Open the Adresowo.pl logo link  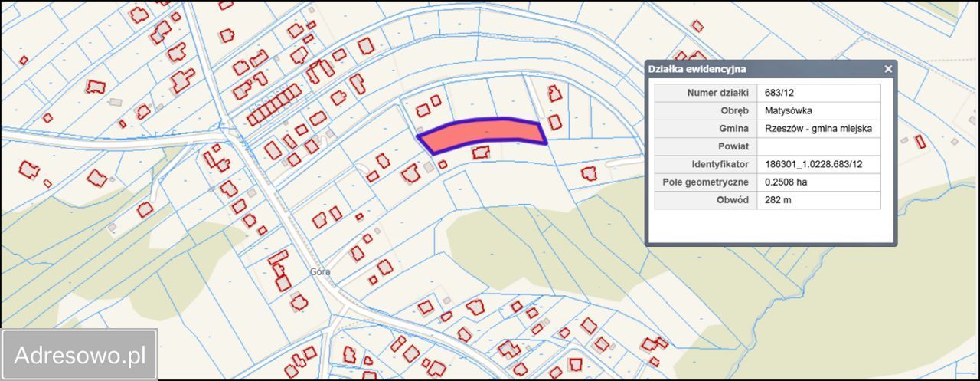point(80,355)
